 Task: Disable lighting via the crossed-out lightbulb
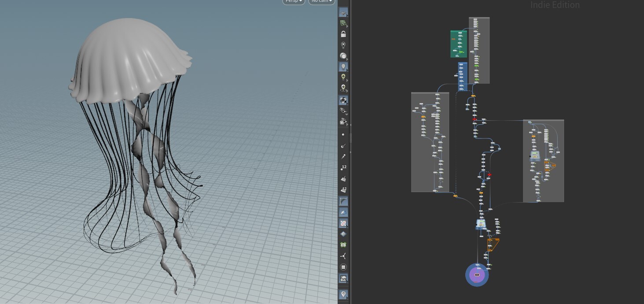(343, 44)
